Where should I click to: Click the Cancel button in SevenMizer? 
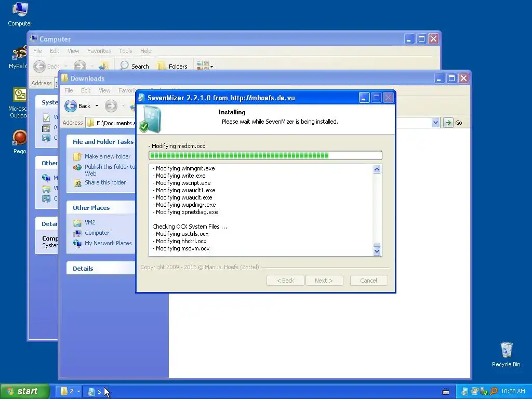(368, 281)
